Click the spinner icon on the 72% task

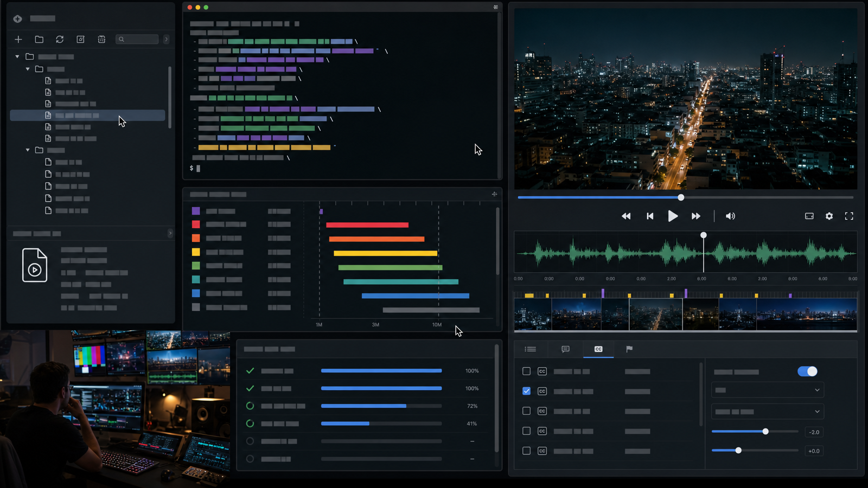(250, 406)
